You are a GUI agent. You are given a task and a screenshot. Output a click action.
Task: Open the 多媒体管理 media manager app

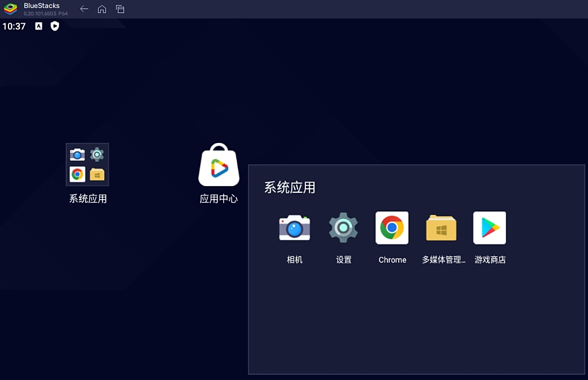coord(441,227)
